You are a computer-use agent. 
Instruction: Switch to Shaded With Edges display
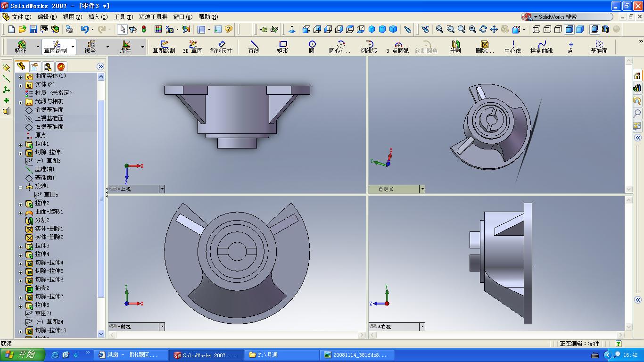point(569,29)
